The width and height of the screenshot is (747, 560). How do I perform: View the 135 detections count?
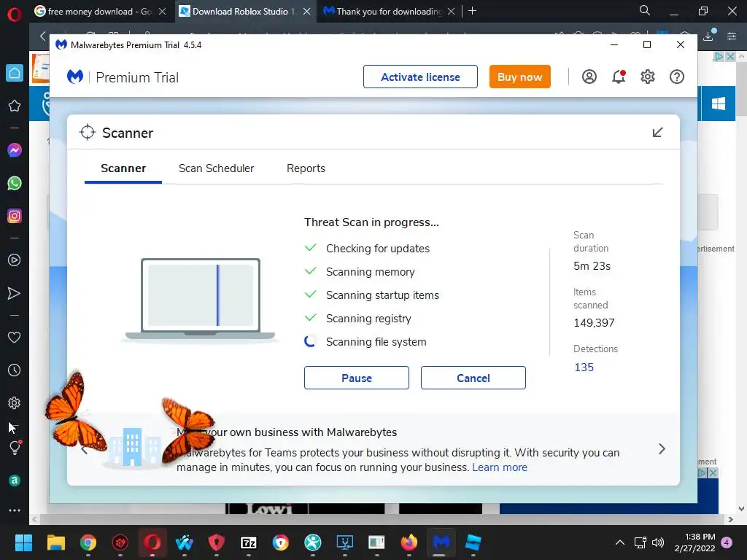[x=584, y=367]
